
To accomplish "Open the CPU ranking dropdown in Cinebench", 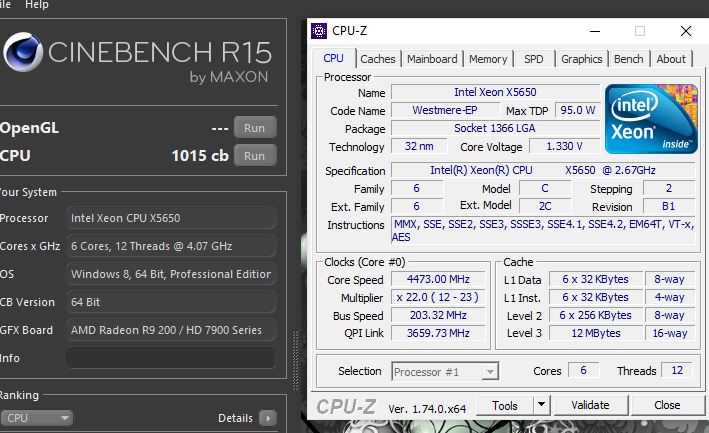I will pyautogui.click(x=37, y=418).
